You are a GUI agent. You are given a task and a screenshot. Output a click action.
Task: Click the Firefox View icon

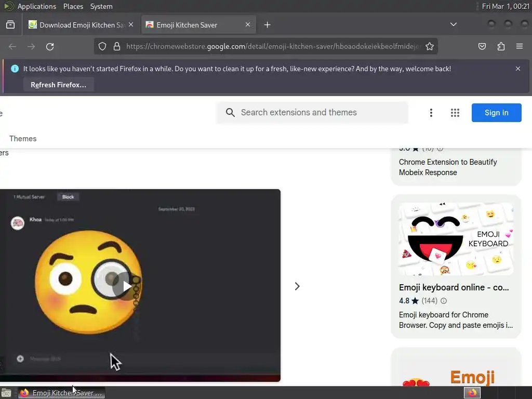tap(10, 25)
